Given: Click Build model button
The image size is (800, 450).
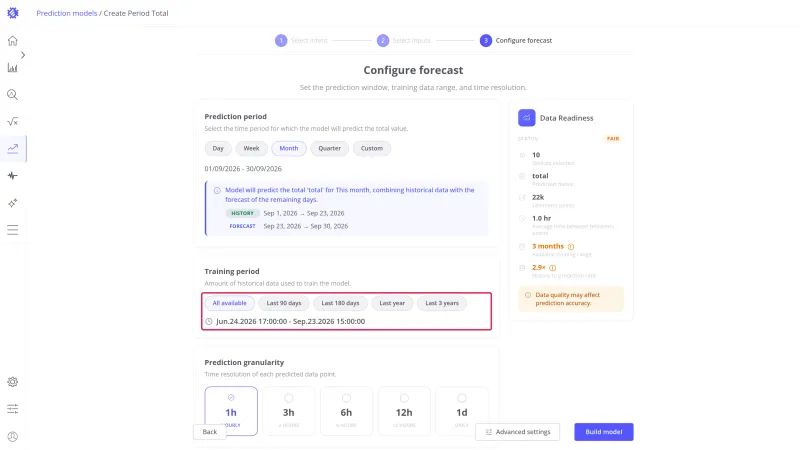Looking at the screenshot, I should pos(604,432).
